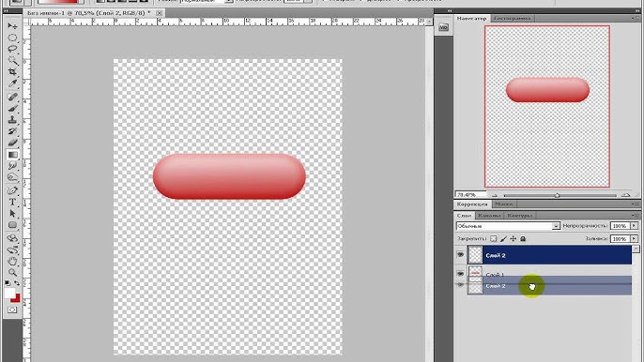Viewport: 644px width, 362px height.
Task: Click the Navigator zoom slider handle
Action: pyautogui.click(x=558, y=195)
